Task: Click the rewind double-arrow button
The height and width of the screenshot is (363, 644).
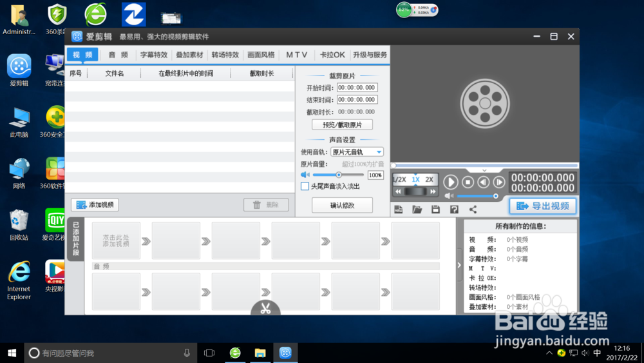Action: (398, 191)
